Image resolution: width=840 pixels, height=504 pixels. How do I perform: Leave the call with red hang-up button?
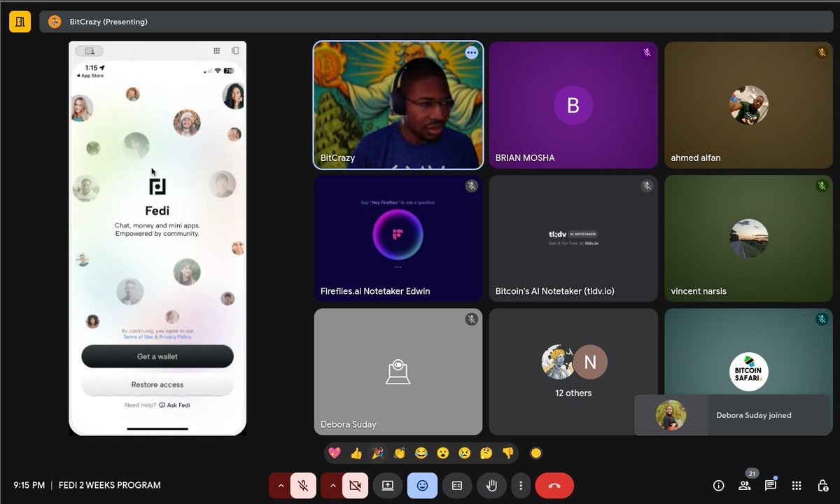[x=554, y=485]
